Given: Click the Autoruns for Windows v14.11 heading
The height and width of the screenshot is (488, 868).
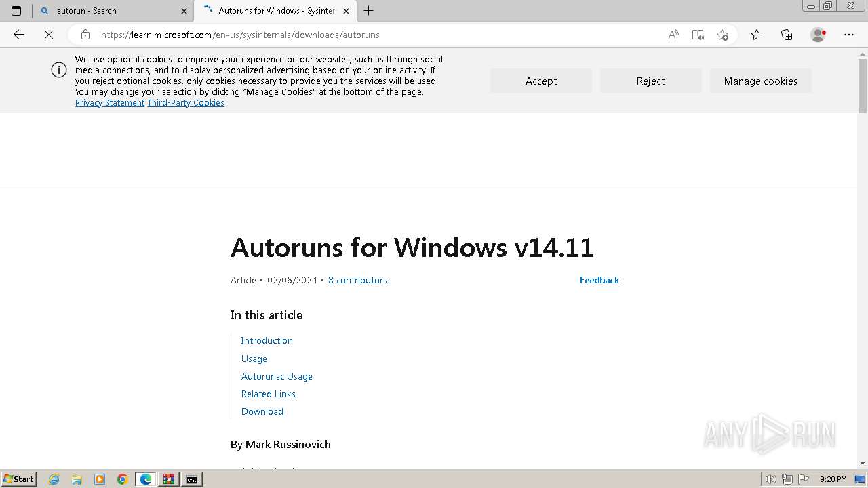Looking at the screenshot, I should (x=412, y=247).
